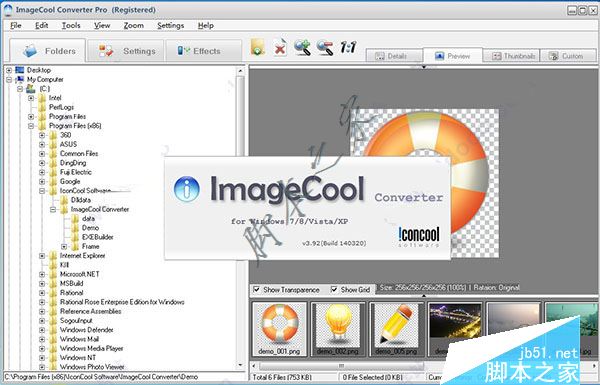Click the Demo folder icon
The image size is (600, 385).
(x=75, y=228)
